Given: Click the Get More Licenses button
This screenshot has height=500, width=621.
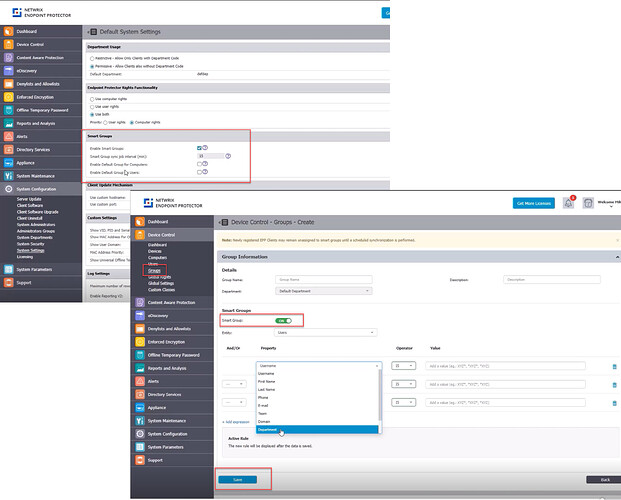Looking at the screenshot, I should tap(533, 203).
